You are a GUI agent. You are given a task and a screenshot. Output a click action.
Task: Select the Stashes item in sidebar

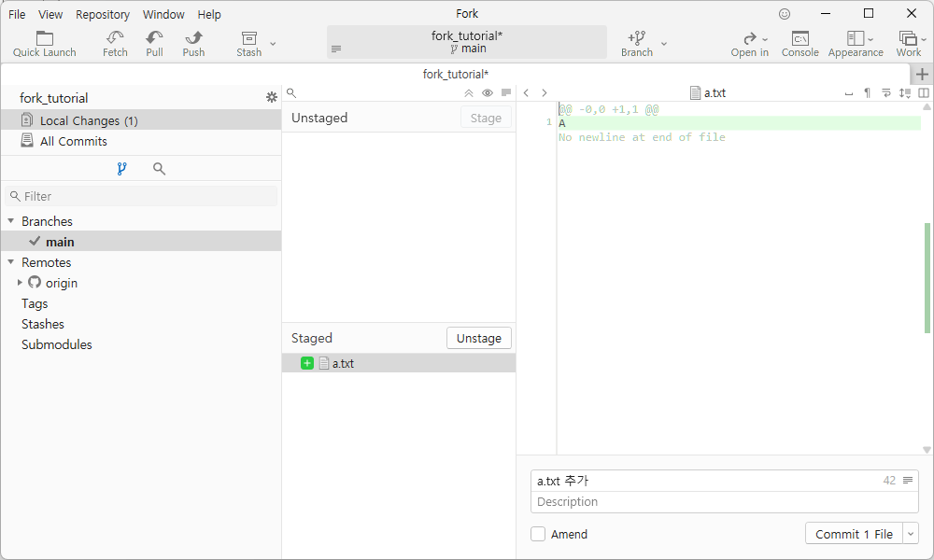[x=43, y=324]
